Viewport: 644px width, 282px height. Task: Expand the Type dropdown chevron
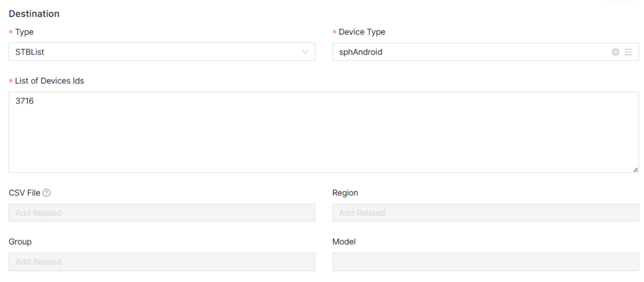tap(305, 52)
